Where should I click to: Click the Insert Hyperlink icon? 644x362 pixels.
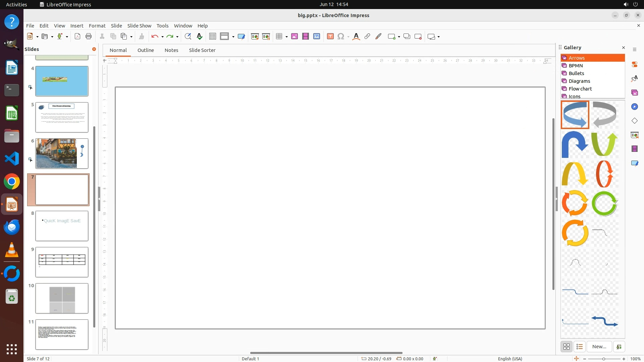pyautogui.click(x=367, y=37)
